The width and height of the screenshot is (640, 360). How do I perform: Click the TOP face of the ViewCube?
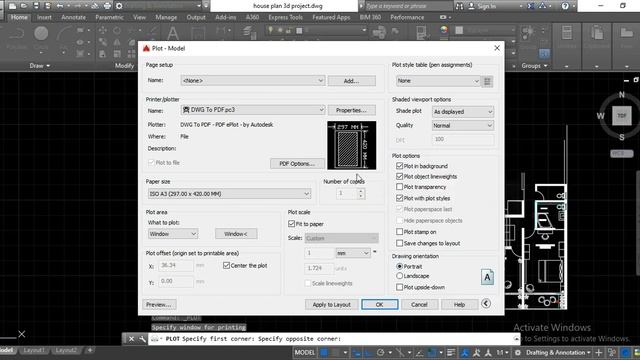pos(622,116)
